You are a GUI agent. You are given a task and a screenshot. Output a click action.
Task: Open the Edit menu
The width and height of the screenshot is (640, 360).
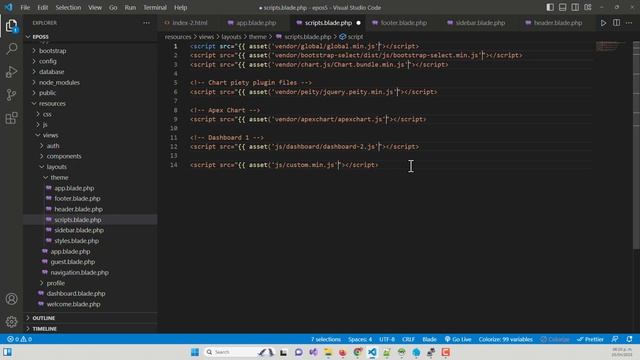tap(42, 7)
